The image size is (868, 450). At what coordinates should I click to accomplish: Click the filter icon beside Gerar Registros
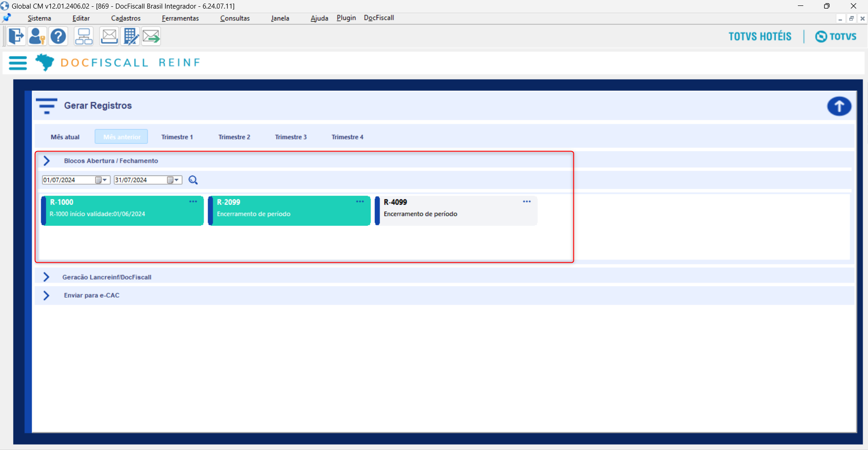click(47, 106)
